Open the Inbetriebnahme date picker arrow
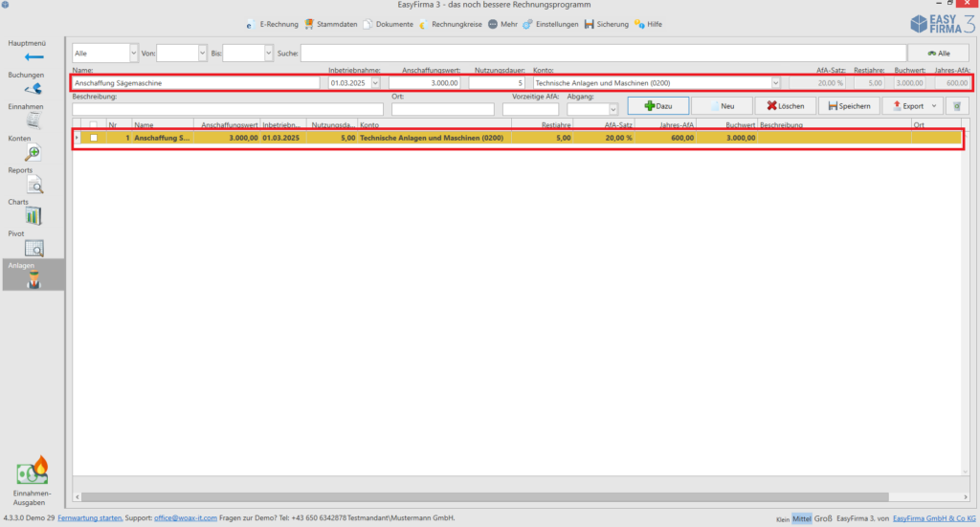 tap(375, 83)
